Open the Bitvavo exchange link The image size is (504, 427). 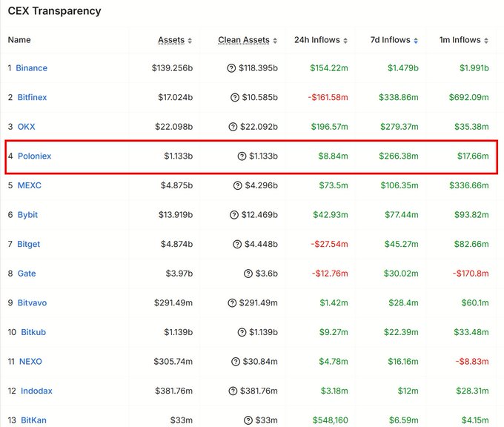tap(32, 303)
